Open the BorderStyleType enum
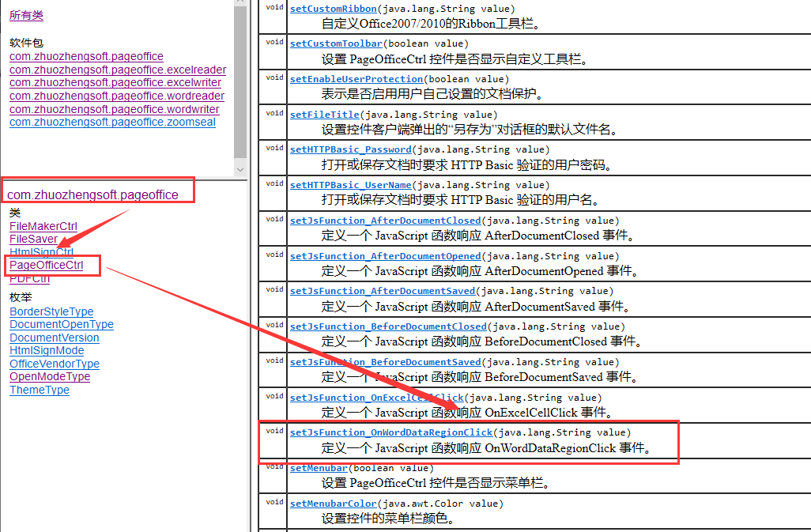 [x=51, y=311]
